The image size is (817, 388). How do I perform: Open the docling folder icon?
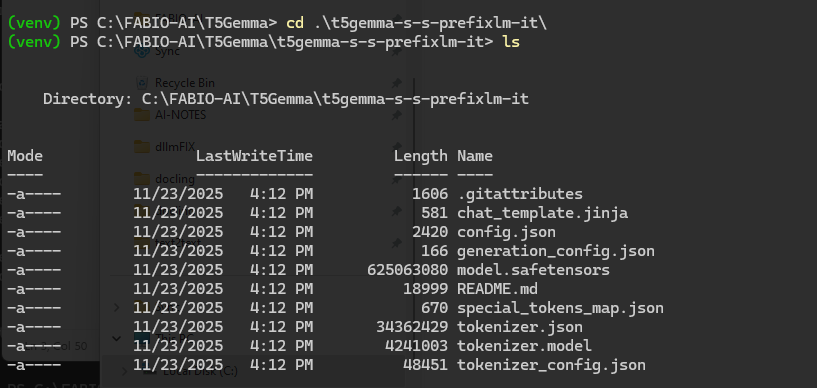click(142, 179)
